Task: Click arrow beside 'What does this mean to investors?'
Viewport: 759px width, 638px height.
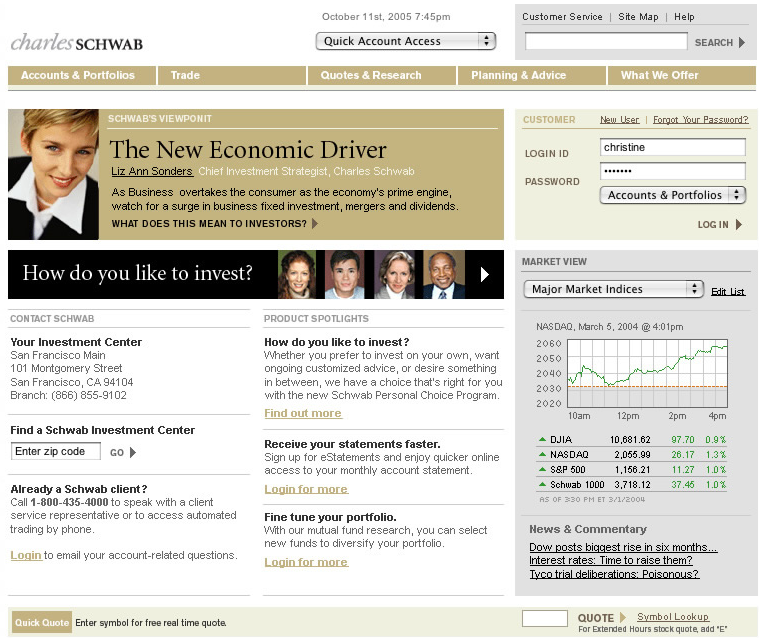Action: (x=315, y=224)
